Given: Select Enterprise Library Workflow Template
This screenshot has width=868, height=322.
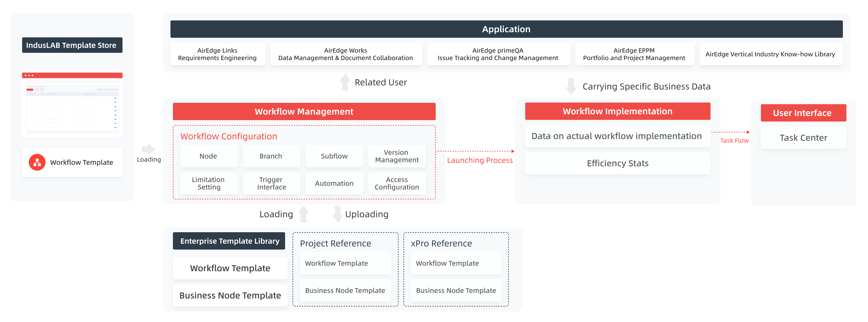Looking at the screenshot, I should tap(230, 268).
